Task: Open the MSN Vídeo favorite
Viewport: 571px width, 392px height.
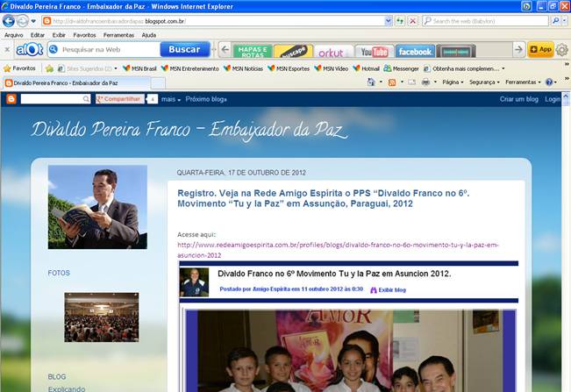Action: 331,68
